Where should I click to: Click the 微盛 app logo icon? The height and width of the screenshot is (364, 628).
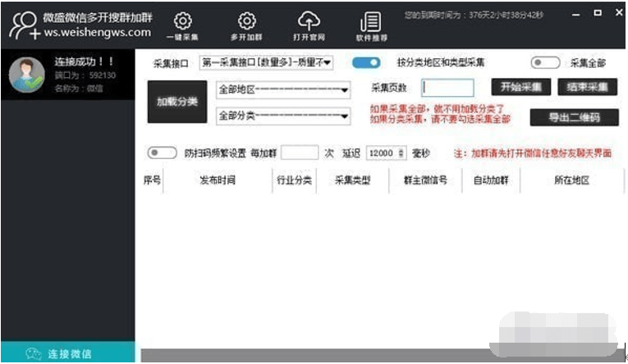[x=24, y=25]
